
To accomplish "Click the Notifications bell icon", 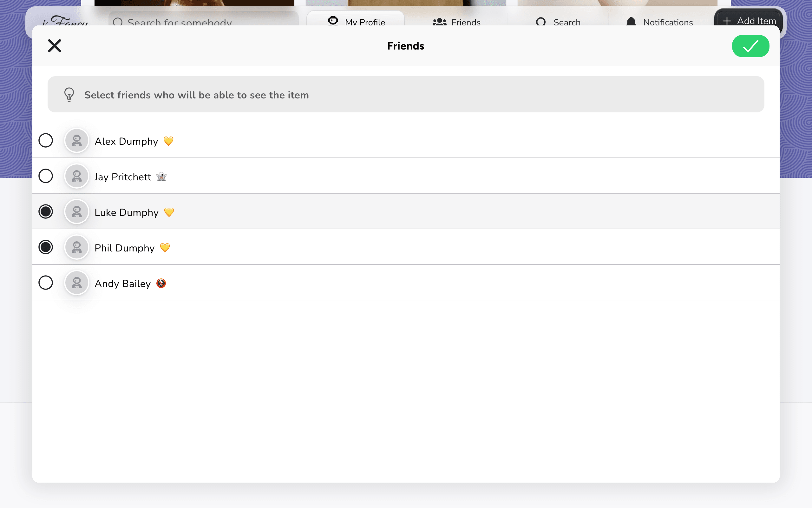I will tap(631, 21).
